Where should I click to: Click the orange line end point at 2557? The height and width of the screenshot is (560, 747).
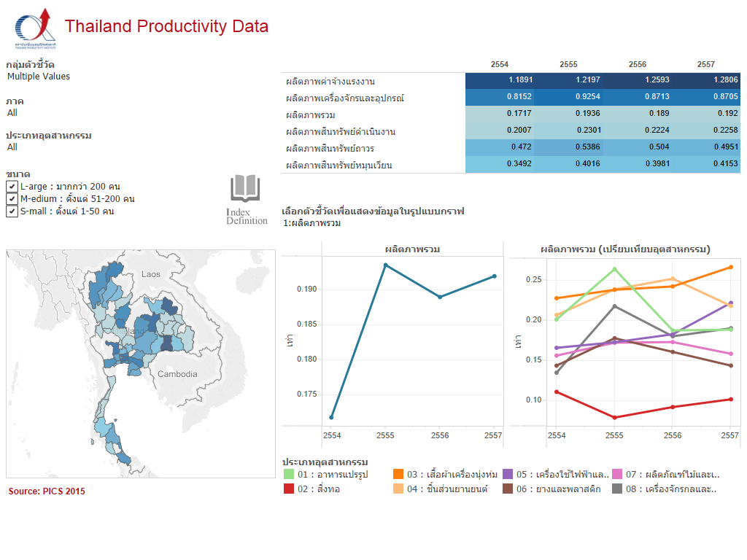(x=731, y=267)
